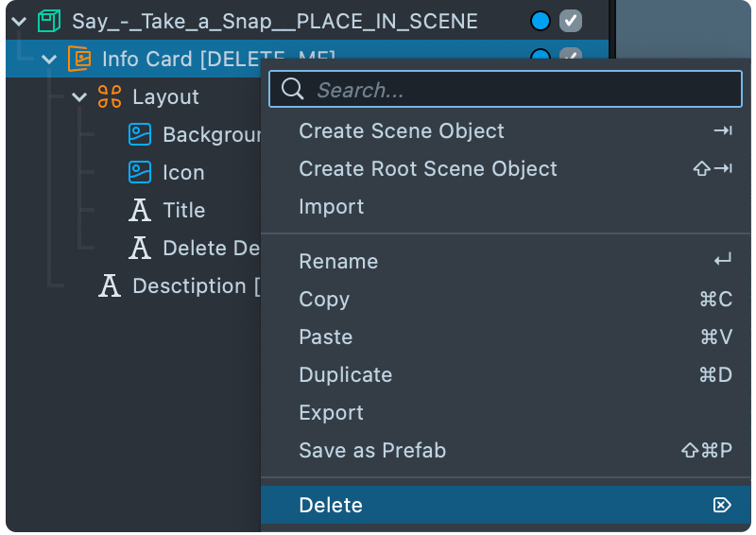Viewport: 756px width, 535px height.
Task: Click the orange Info Card component icon
Action: click(x=79, y=59)
